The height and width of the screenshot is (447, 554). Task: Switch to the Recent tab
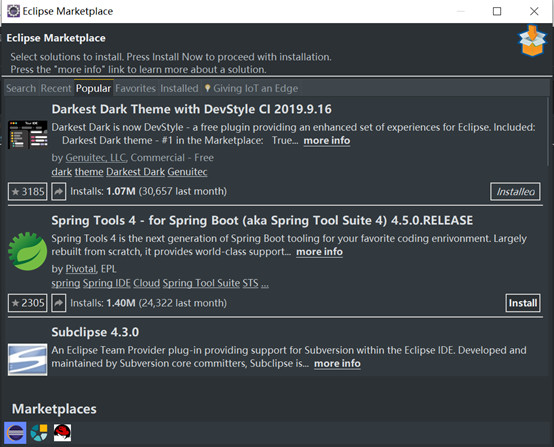pyautogui.click(x=56, y=88)
